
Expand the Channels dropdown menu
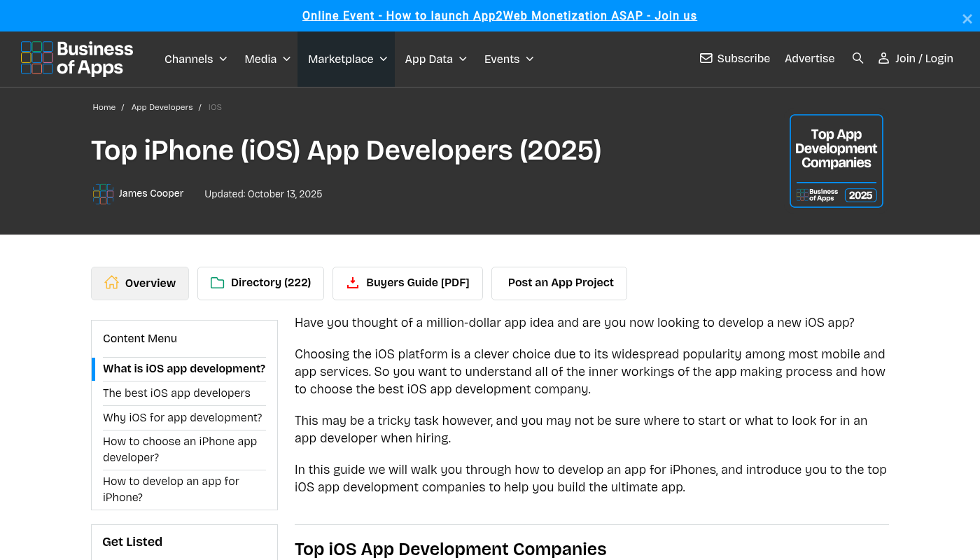(195, 59)
